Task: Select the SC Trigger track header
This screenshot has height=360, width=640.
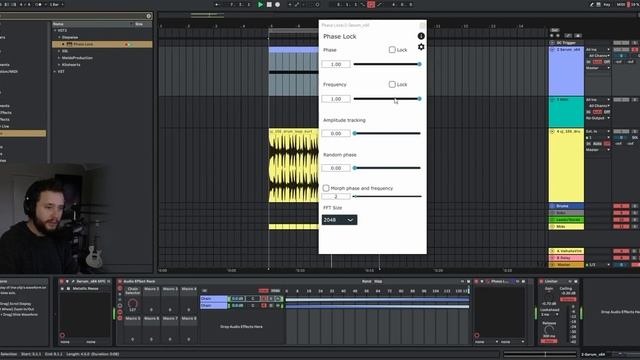Action: (x=566, y=42)
